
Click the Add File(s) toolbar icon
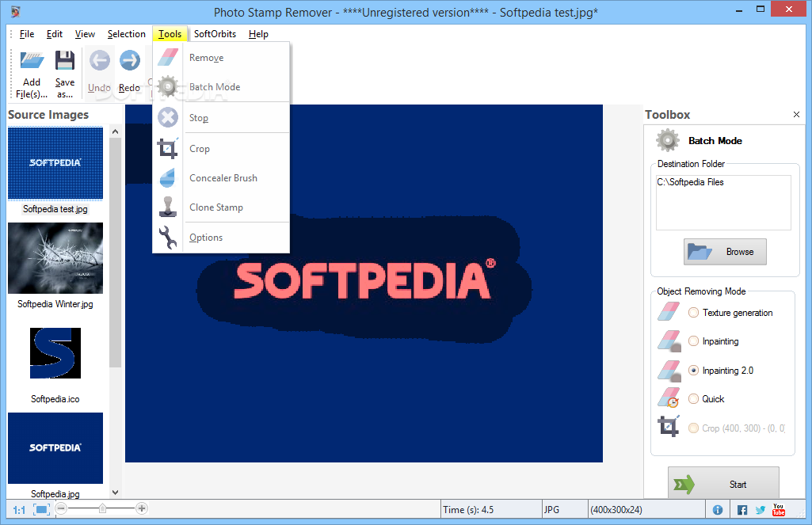(32, 60)
